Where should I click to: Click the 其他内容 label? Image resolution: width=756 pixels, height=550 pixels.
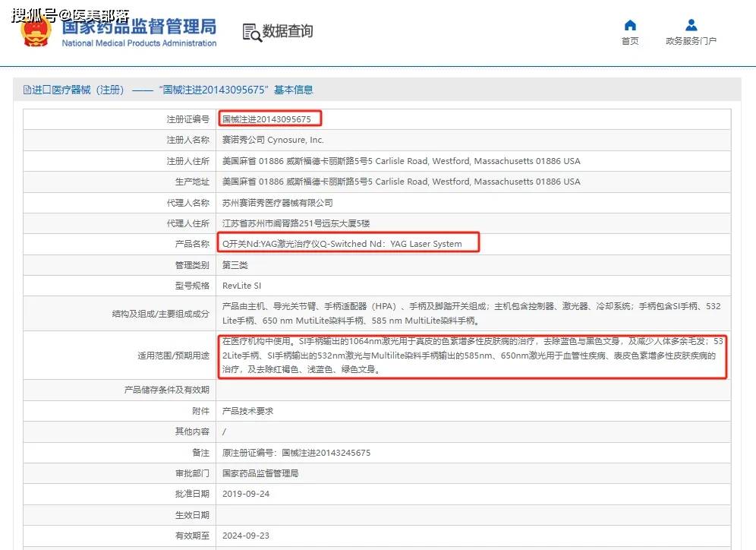[192, 431]
